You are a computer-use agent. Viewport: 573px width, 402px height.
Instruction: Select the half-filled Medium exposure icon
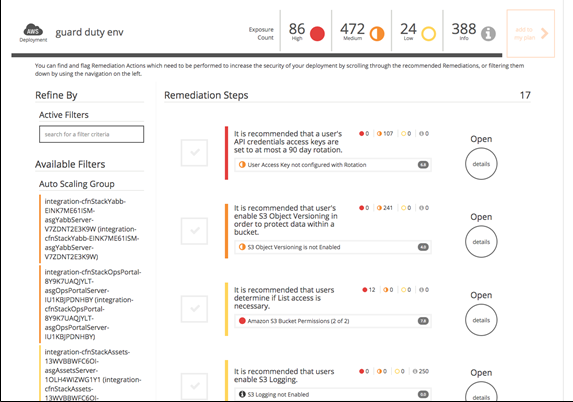(377, 34)
